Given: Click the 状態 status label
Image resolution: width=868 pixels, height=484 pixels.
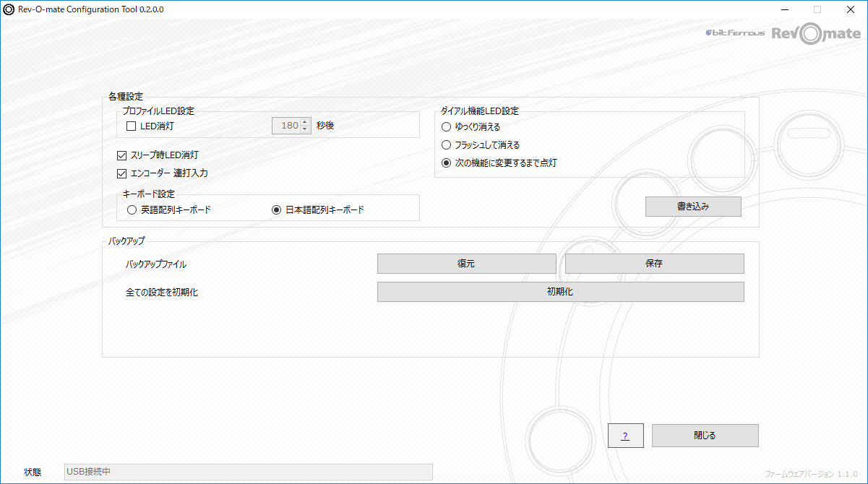Looking at the screenshot, I should click(33, 472).
